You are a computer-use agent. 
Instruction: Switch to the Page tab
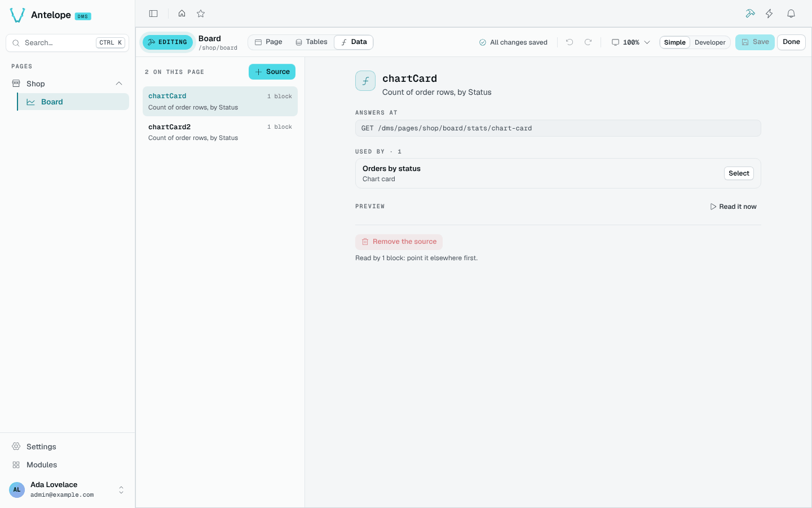click(268, 42)
